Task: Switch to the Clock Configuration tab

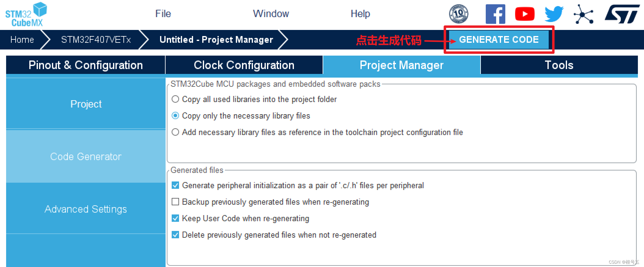Action: click(x=244, y=65)
